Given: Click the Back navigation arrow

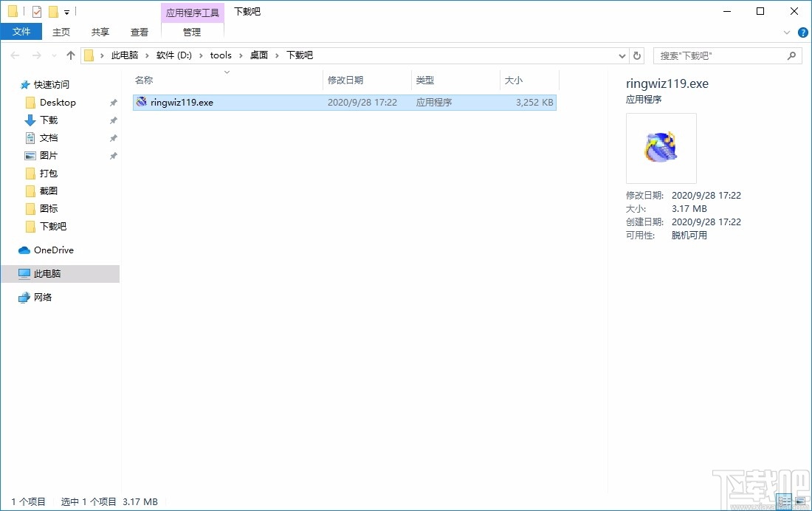Looking at the screenshot, I should (x=14, y=55).
